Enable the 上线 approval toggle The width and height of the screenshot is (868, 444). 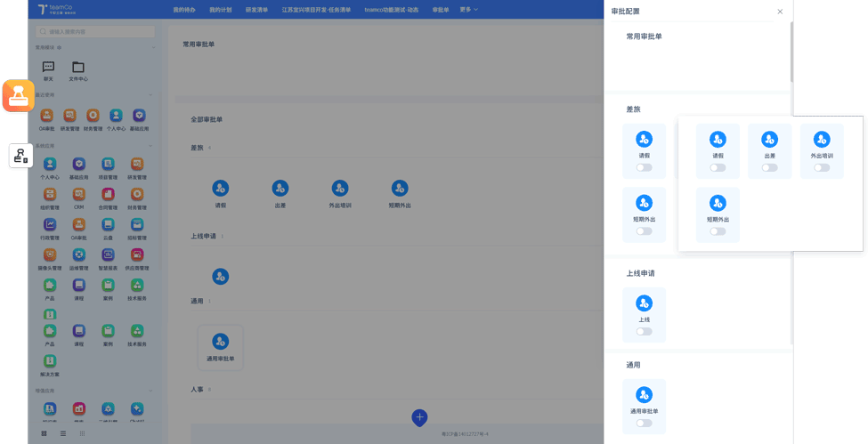pos(644,332)
